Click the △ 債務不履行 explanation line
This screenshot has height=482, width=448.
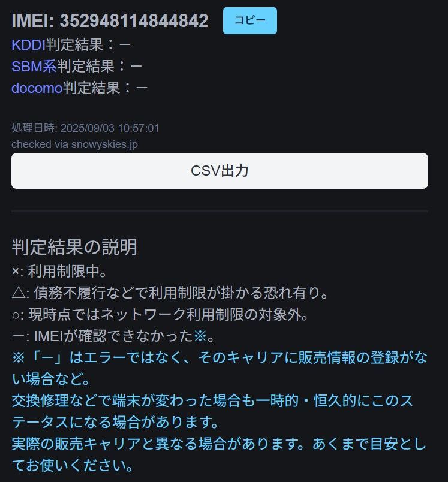click(170, 293)
